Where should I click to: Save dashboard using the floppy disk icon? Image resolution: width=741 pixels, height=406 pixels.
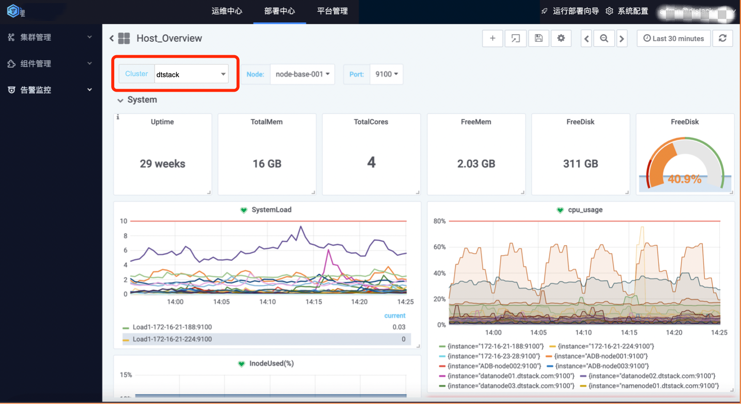[538, 39]
